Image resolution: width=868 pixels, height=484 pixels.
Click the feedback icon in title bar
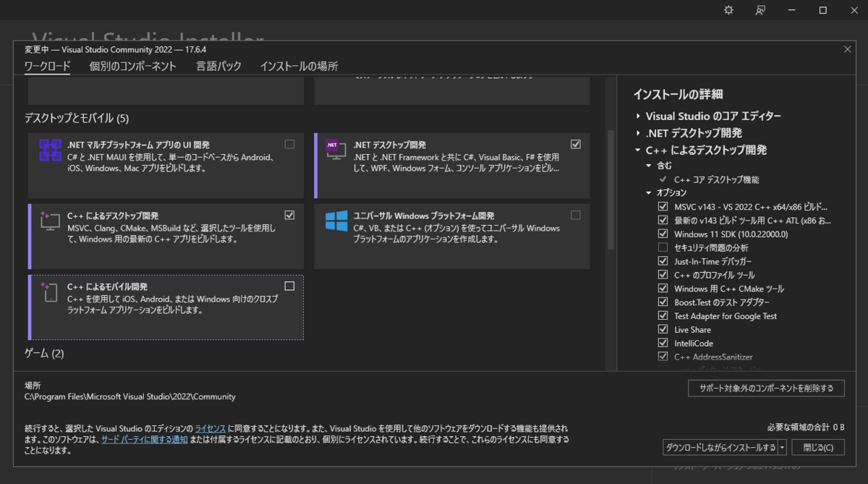760,10
